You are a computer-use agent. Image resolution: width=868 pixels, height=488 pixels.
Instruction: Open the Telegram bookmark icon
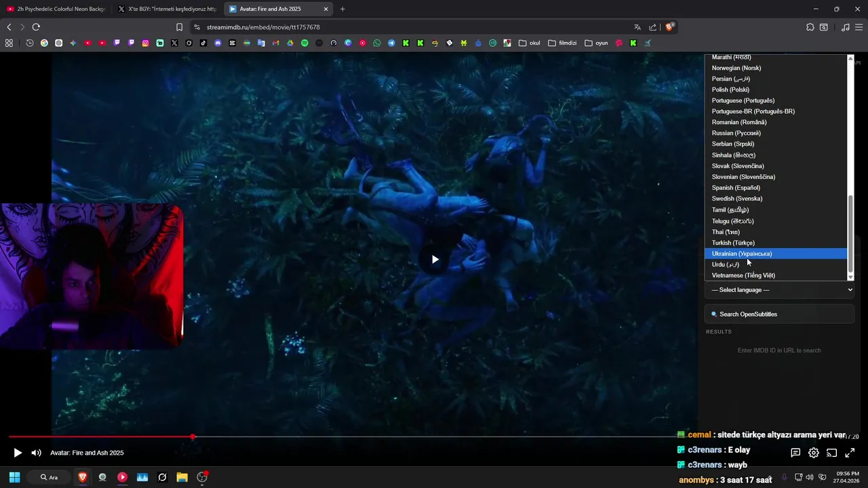tap(391, 43)
